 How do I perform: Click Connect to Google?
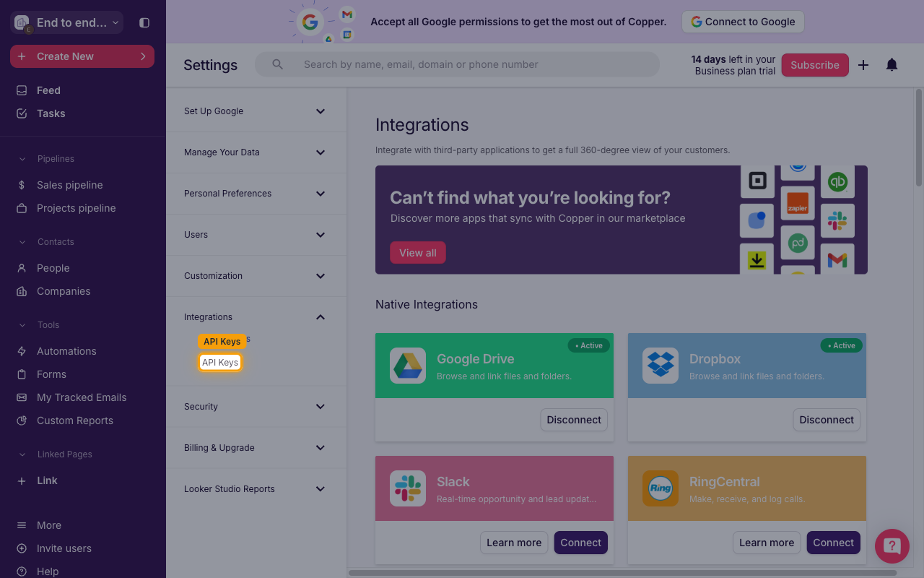pos(743,22)
